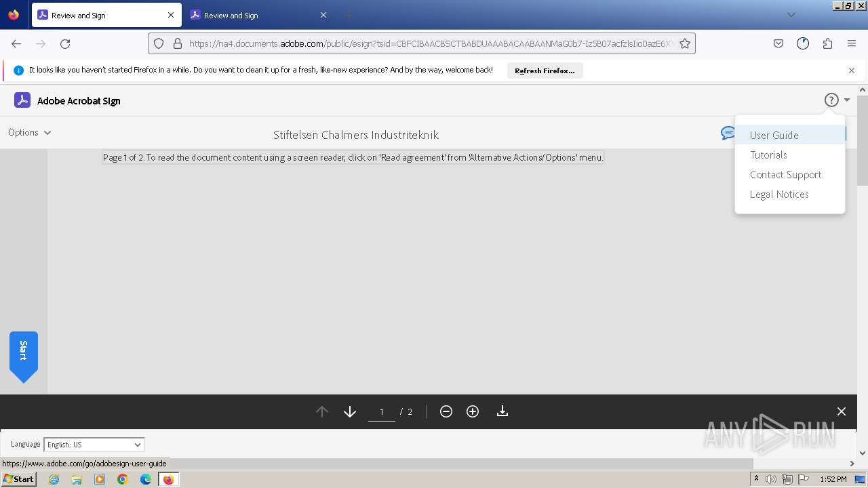Image resolution: width=868 pixels, height=488 pixels.
Task: List all tabs dropdown arrow
Action: pos(791,15)
